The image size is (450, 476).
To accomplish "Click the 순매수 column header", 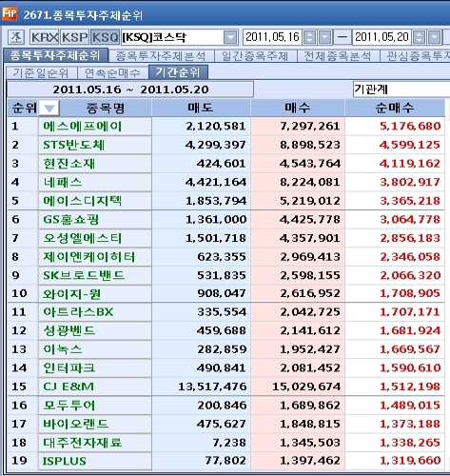I will tap(395, 109).
